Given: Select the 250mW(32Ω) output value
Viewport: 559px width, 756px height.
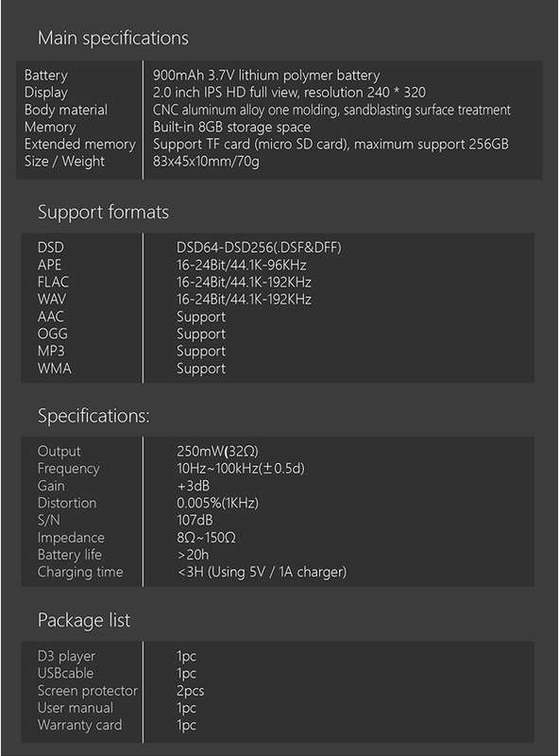Looking at the screenshot, I should [217, 452].
